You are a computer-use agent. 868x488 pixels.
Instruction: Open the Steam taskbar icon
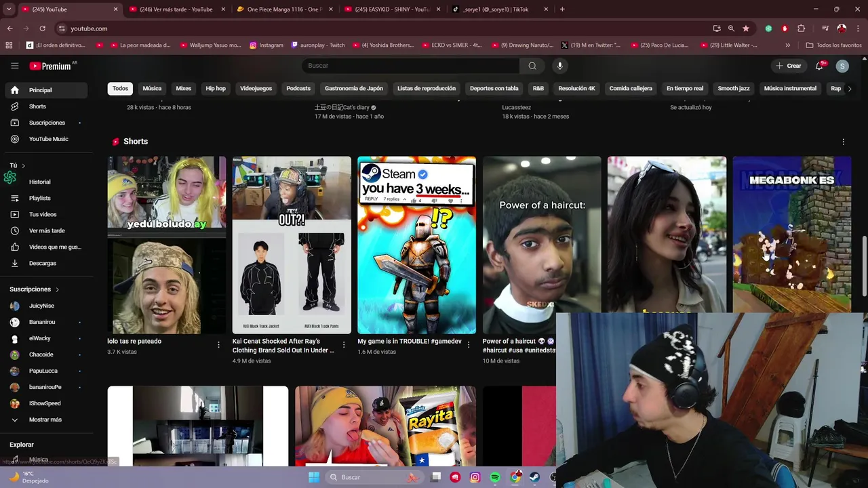534,477
